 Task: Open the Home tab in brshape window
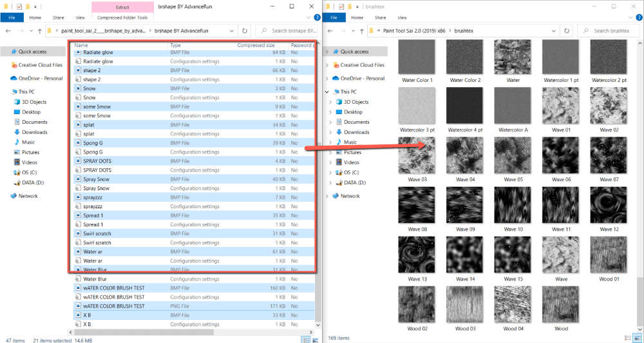pos(35,17)
